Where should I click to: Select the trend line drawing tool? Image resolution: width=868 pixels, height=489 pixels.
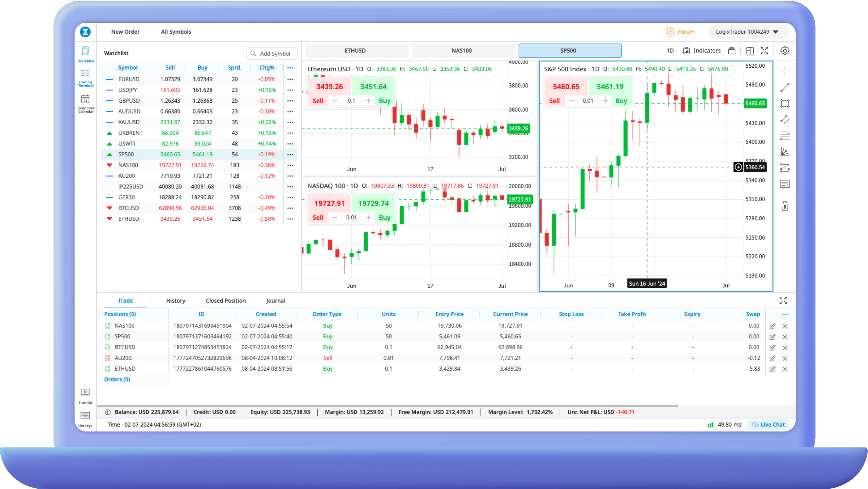coord(785,88)
